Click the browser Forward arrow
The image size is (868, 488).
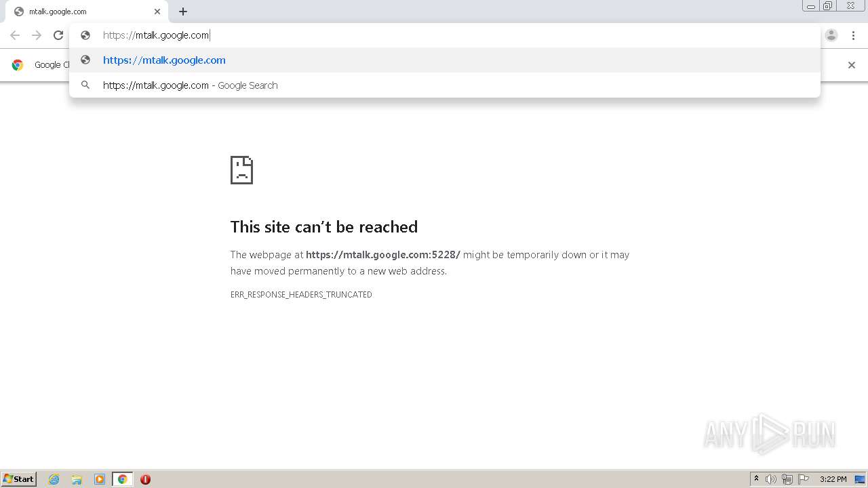tap(37, 35)
